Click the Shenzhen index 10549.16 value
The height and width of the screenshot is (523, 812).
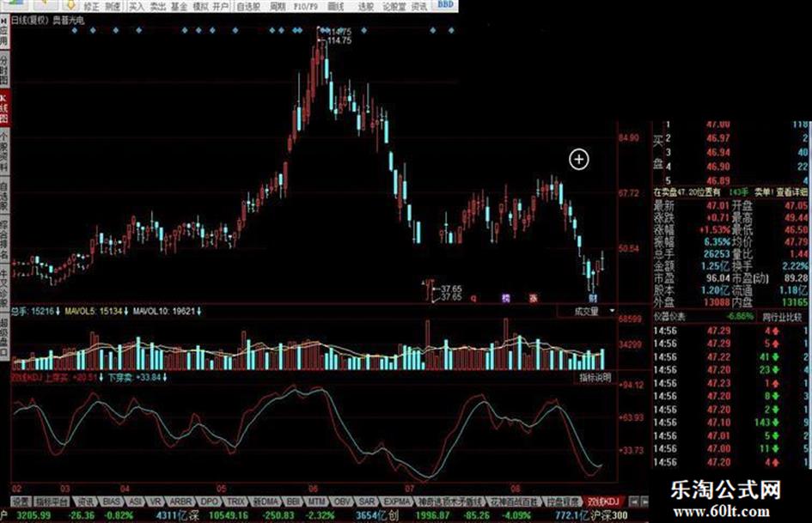point(229,516)
